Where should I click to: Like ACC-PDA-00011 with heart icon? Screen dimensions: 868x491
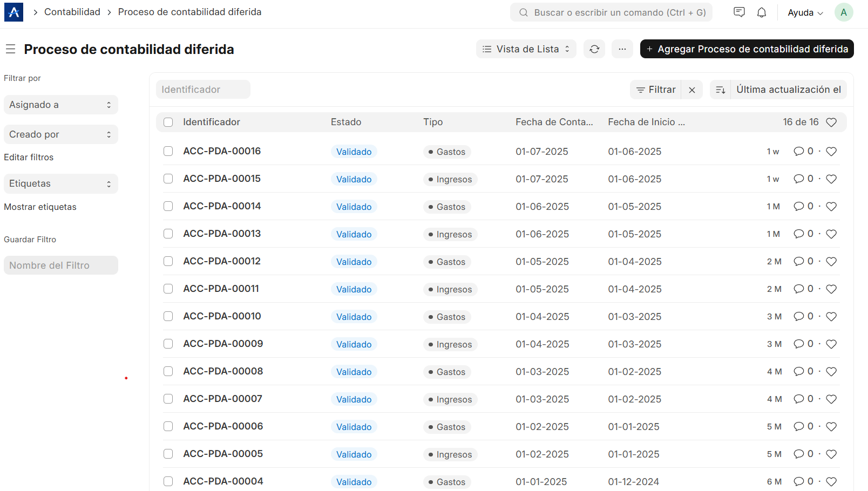(x=831, y=289)
